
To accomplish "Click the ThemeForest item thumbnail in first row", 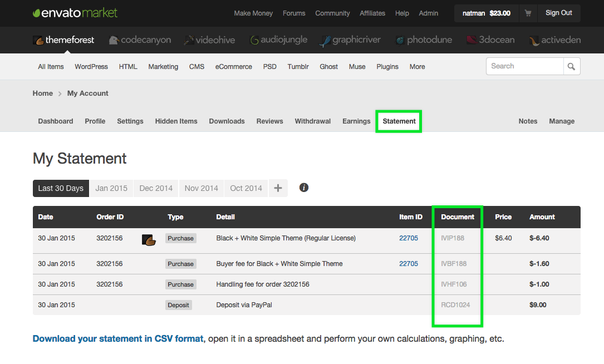I will [148, 239].
